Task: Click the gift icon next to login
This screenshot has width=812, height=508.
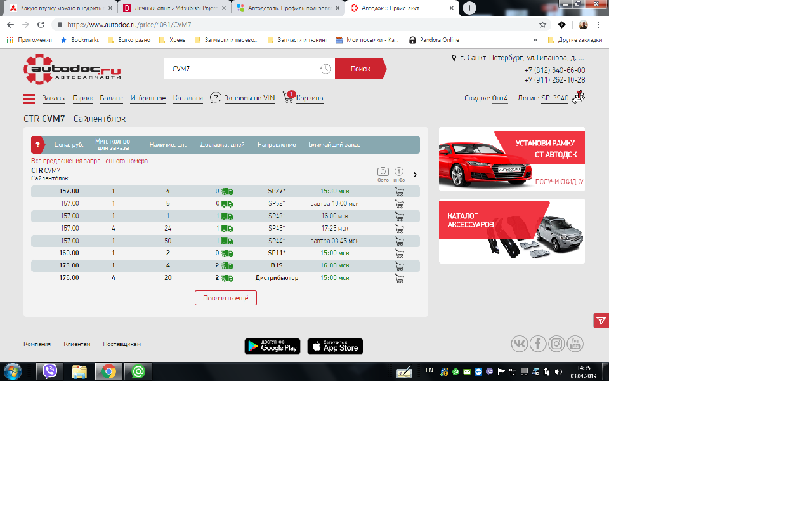Action: click(578, 97)
